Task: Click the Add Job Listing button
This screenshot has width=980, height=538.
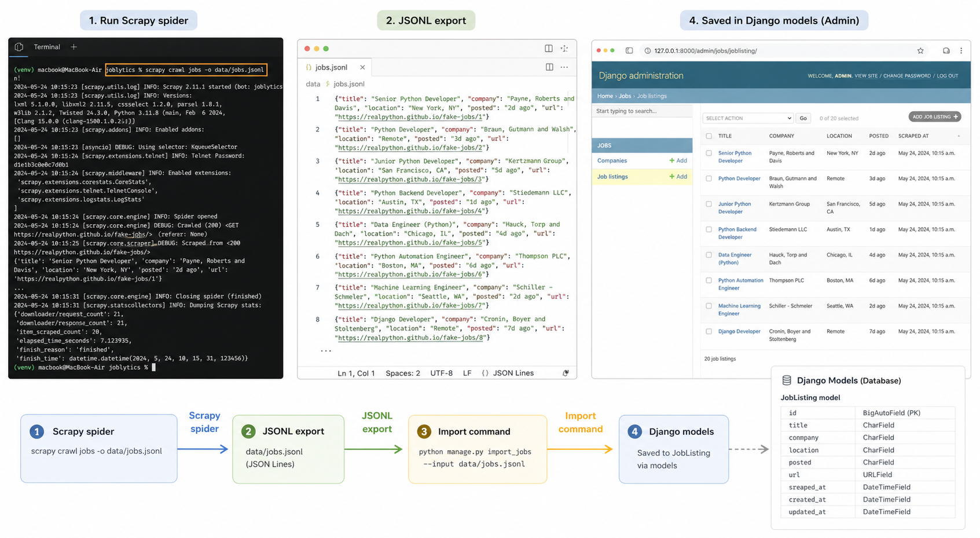Action: (x=935, y=117)
